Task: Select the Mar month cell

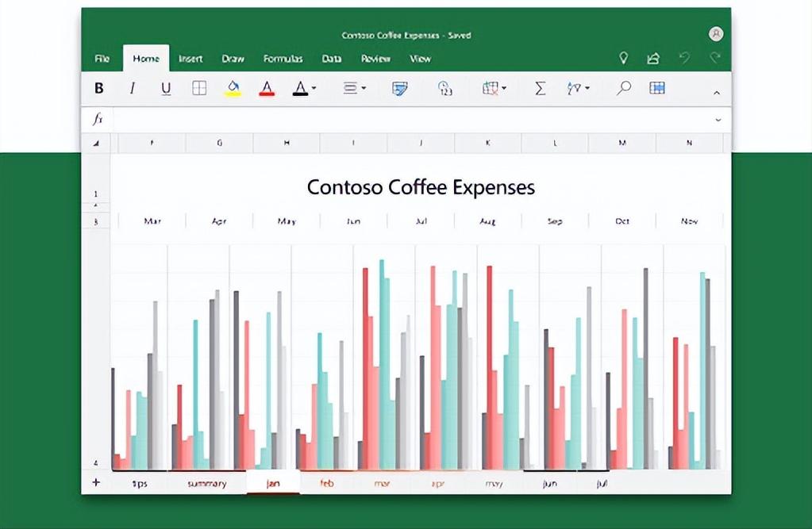Action: [152, 221]
